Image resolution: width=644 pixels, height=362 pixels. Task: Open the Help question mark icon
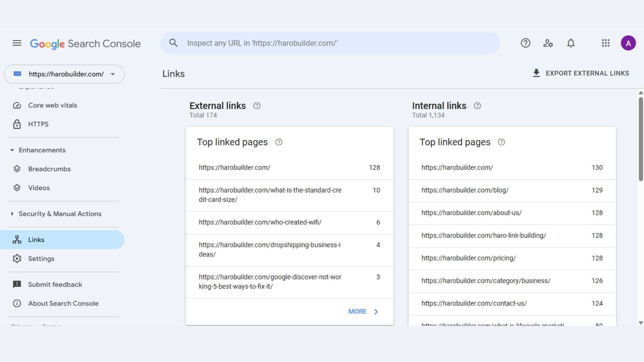[525, 43]
